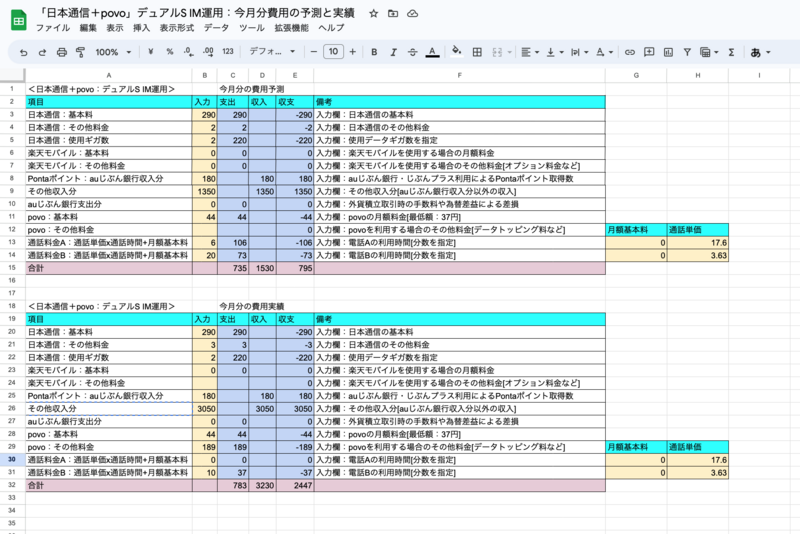800x534 pixels.
Task: Open filter views dropdown
Action: point(709,52)
